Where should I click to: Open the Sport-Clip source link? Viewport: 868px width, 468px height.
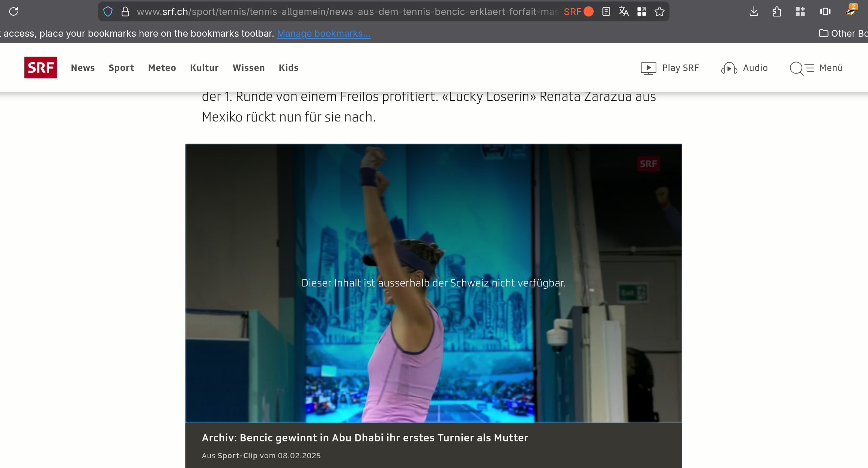(237, 456)
